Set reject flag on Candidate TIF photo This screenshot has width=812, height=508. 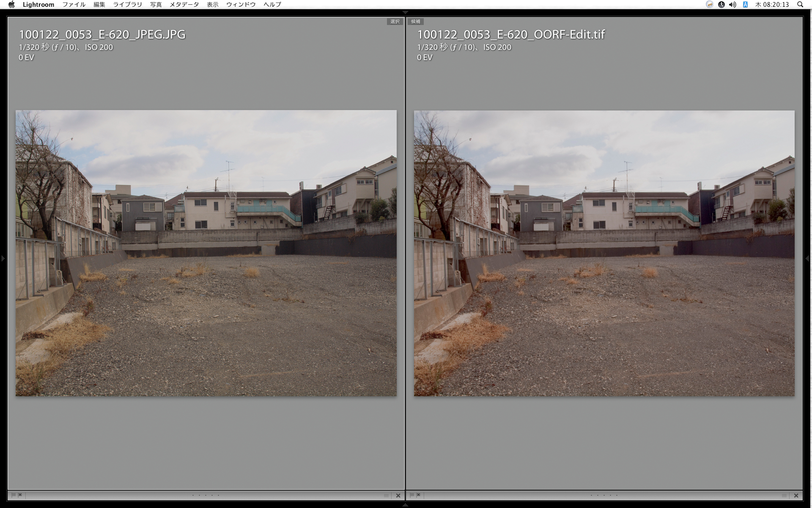418,495
